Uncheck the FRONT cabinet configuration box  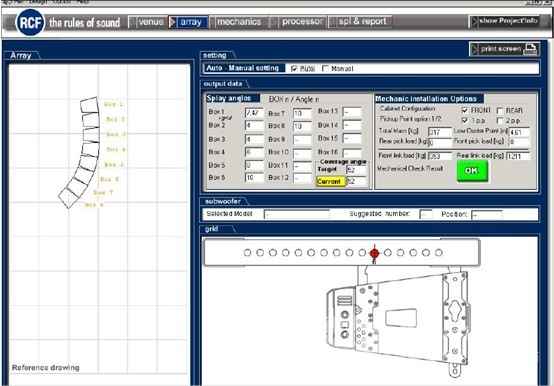(x=465, y=111)
